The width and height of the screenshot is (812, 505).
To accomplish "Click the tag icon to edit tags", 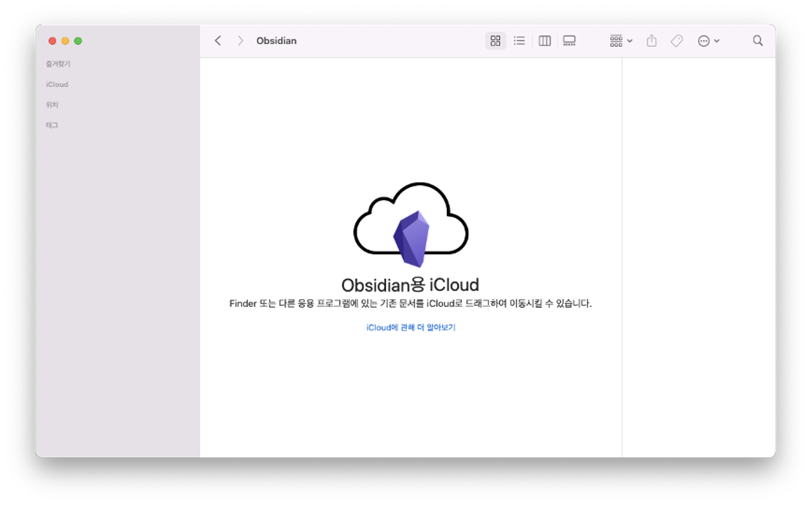I will tap(677, 41).
